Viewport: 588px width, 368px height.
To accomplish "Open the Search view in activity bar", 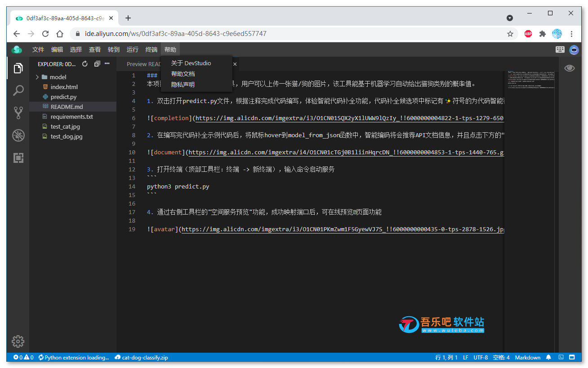I will tap(18, 90).
